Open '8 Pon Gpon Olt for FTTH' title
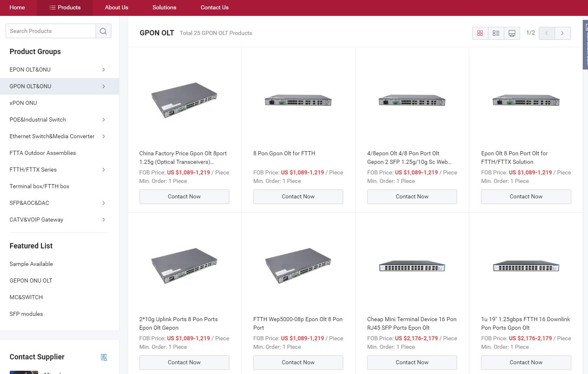This screenshot has width=588, height=374. 284,153
